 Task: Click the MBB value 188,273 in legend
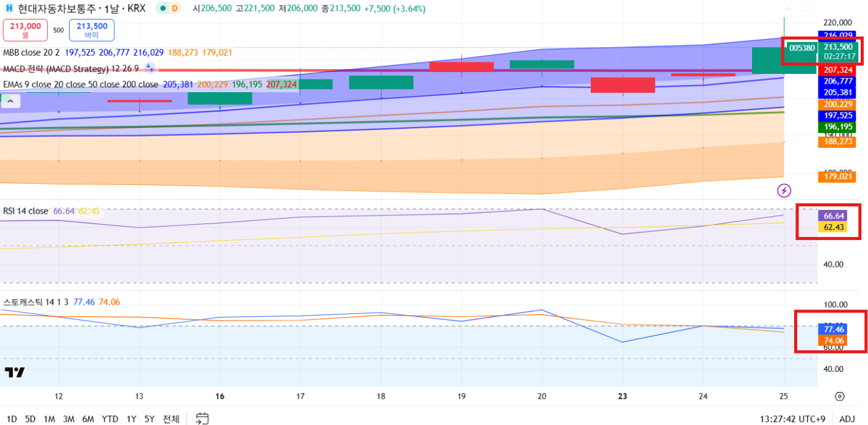click(x=182, y=53)
